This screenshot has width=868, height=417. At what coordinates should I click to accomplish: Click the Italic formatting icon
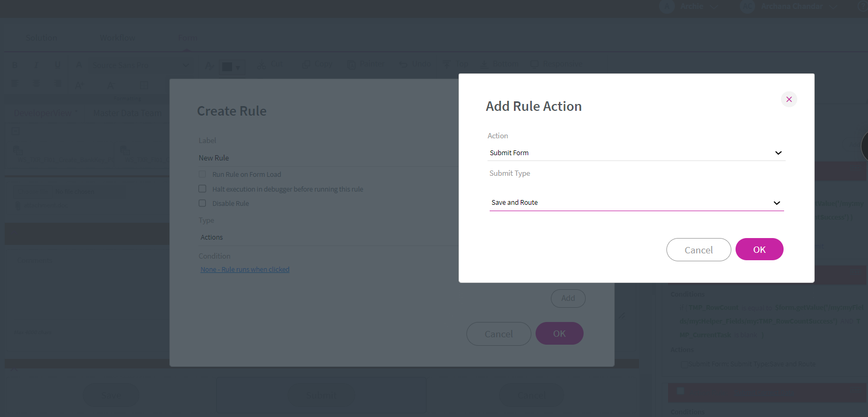coord(36,65)
